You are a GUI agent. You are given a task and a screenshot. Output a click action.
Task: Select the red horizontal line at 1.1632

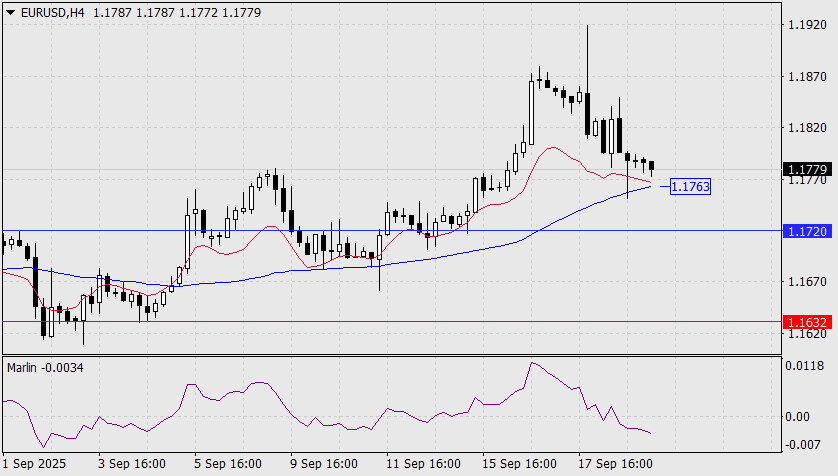(x=392, y=322)
